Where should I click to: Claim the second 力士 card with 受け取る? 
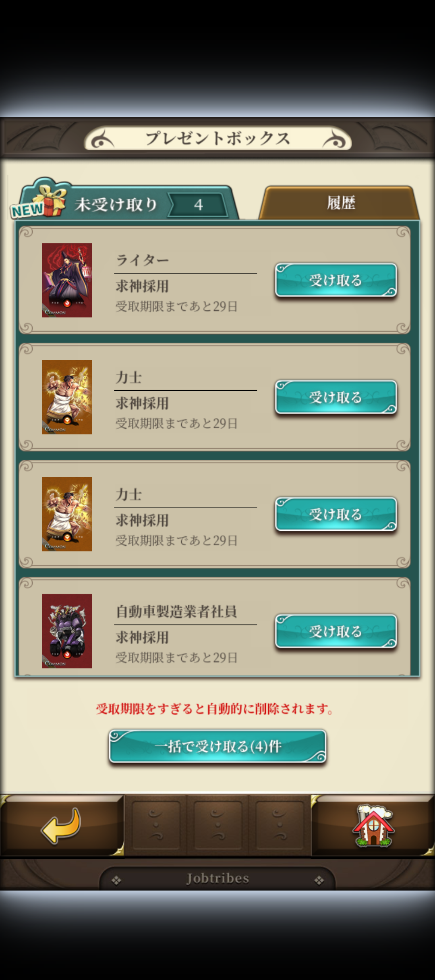click(336, 514)
